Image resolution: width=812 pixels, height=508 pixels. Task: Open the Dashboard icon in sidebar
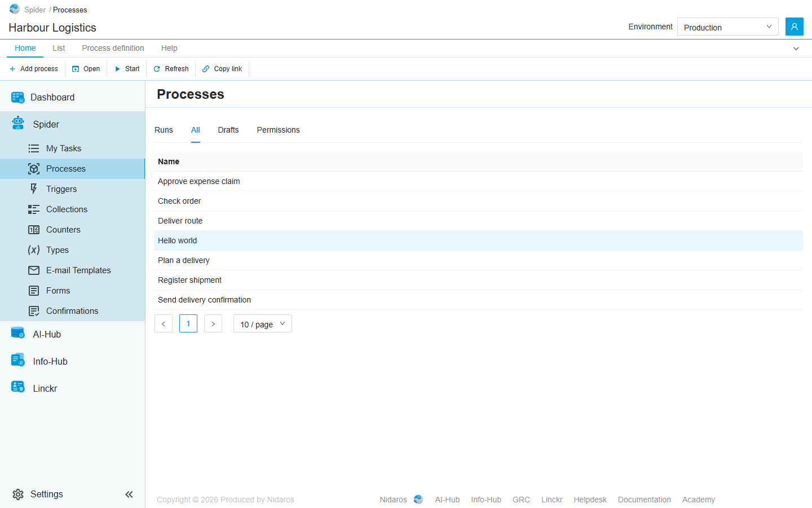[18, 98]
